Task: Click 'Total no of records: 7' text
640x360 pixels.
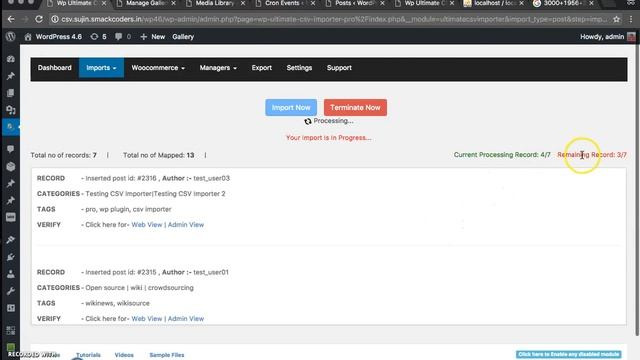Action: [x=64, y=155]
